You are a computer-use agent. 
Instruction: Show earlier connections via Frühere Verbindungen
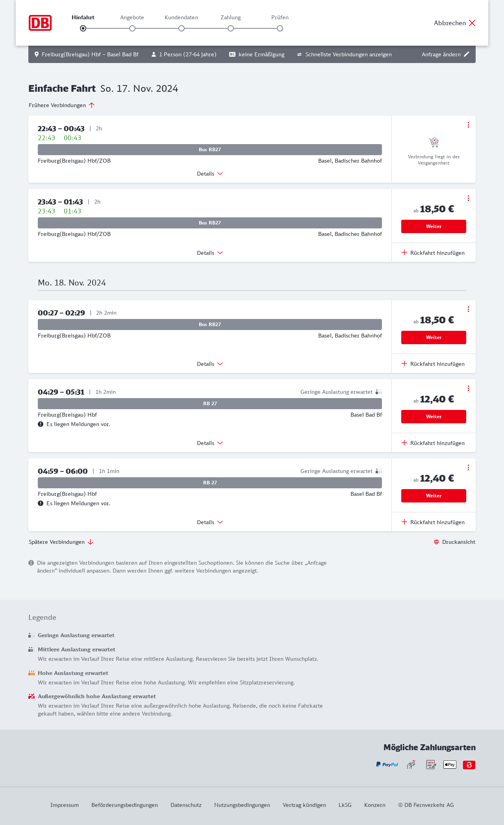point(61,105)
